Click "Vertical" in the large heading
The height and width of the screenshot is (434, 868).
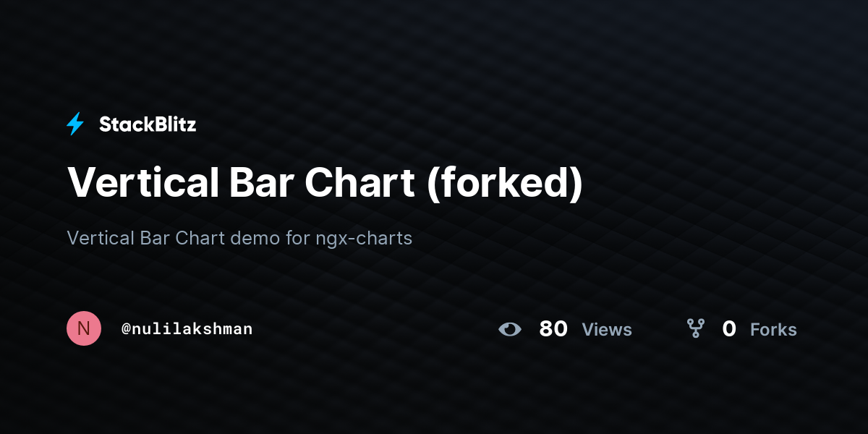click(x=142, y=182)
